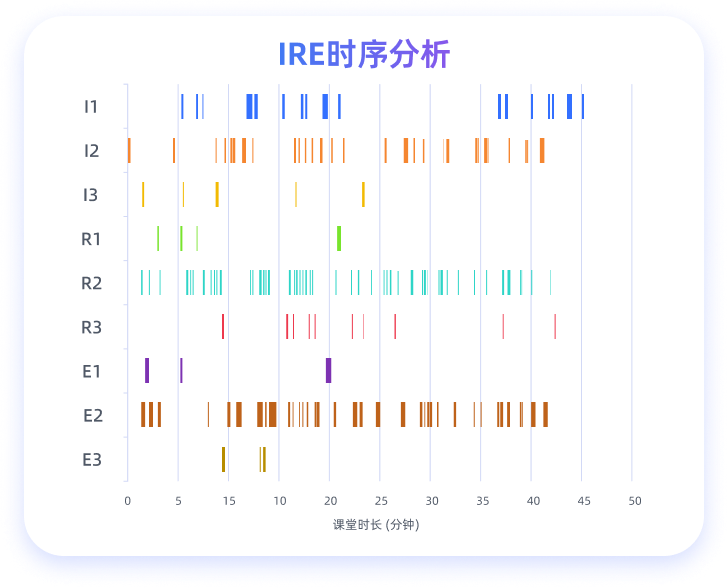Select the thick green R1 bar near 21 minutes
Screen dimensions: 728x588
339,238
